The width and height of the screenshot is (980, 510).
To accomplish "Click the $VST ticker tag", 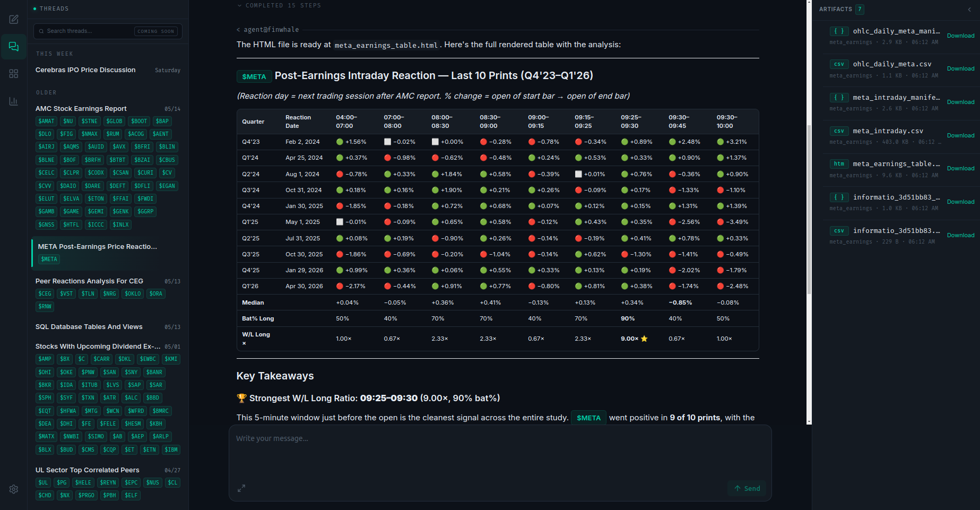I will [66, 294].
